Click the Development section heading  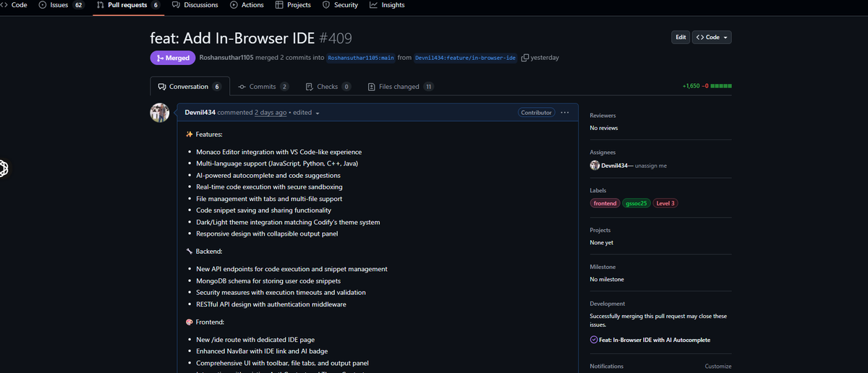(x=608, y=304)
